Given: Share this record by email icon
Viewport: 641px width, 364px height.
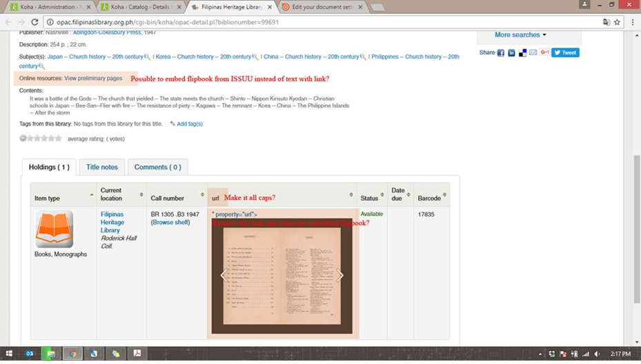Looking at the screenshot, I should [533, 53].
